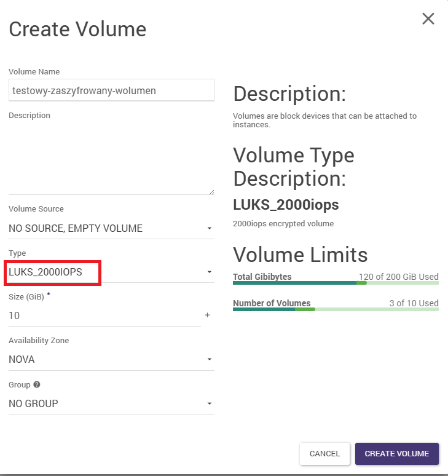
Task: Focus the Volume Name text field
Action: pos(111,90)
